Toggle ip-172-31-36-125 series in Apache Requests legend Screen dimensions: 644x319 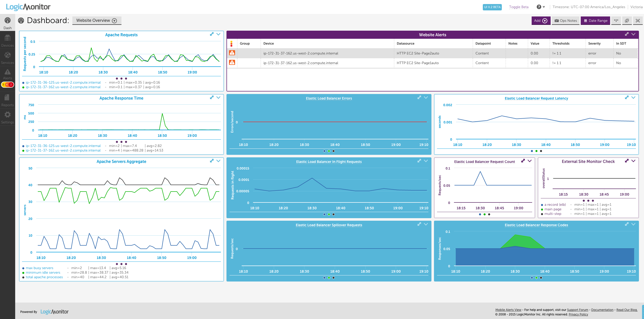click(61, 83)
